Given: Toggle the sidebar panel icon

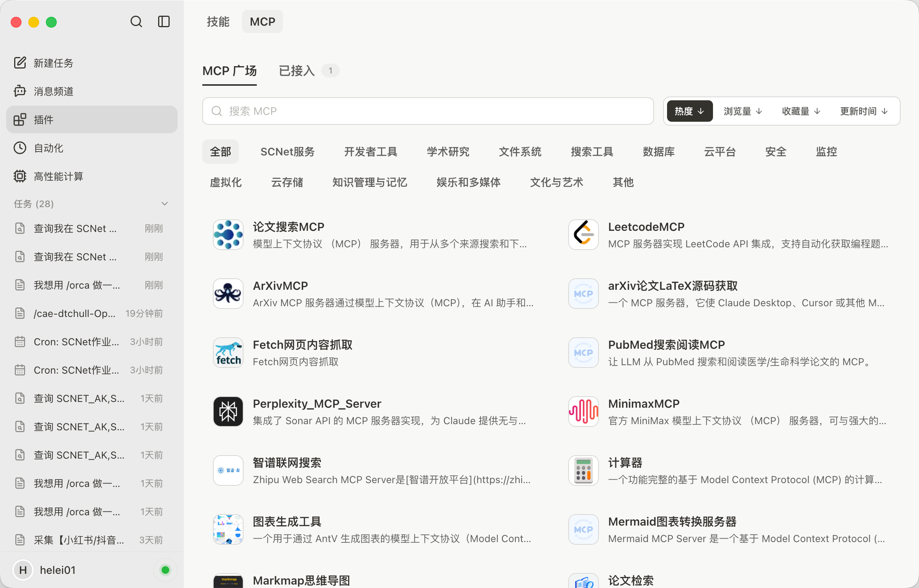Looking at the screenshot, I should (164, 21).
